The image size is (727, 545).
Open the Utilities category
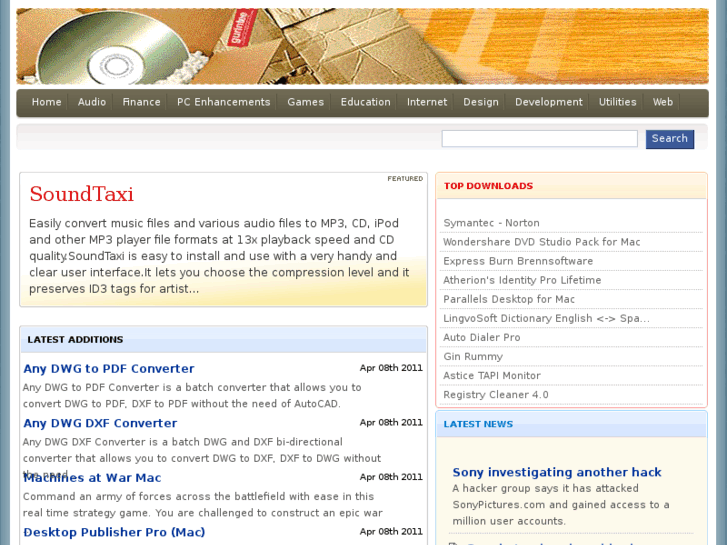pos(618,102)
